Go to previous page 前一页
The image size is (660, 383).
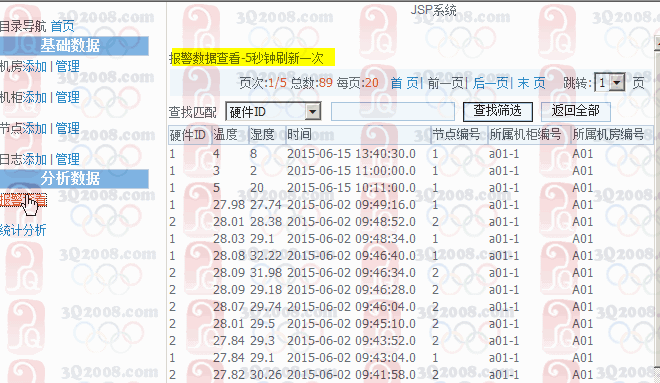point(445,83)
